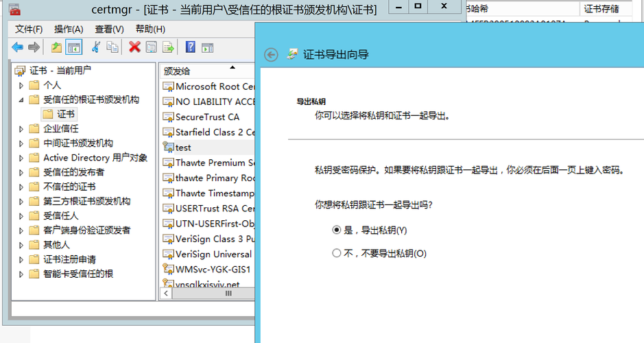Expand the 客户端身份验证颁发者 tree node
Screen dimensions: 644x343
(x=21, y=230)
